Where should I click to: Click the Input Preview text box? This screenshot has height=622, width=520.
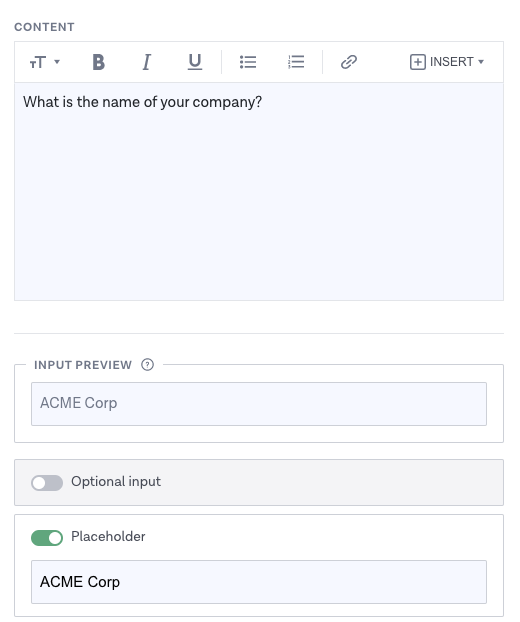coord(259,404)
